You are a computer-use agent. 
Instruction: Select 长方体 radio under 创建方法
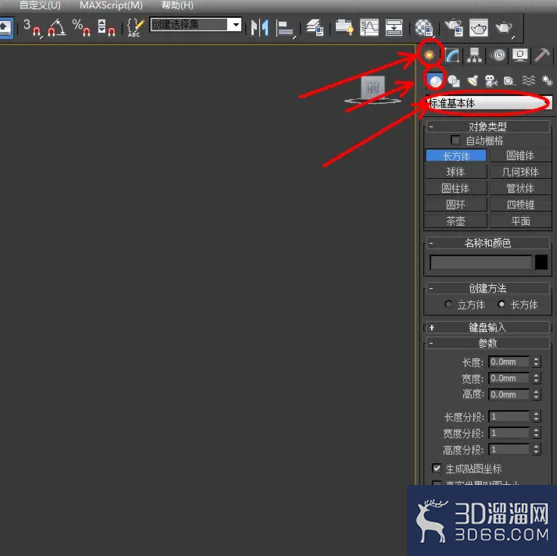501,304
